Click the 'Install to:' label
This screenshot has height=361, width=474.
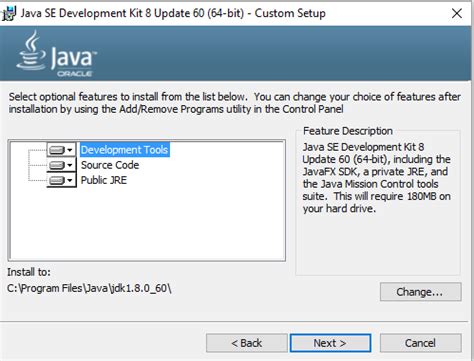pyautogui.click(x=29, y=272)
